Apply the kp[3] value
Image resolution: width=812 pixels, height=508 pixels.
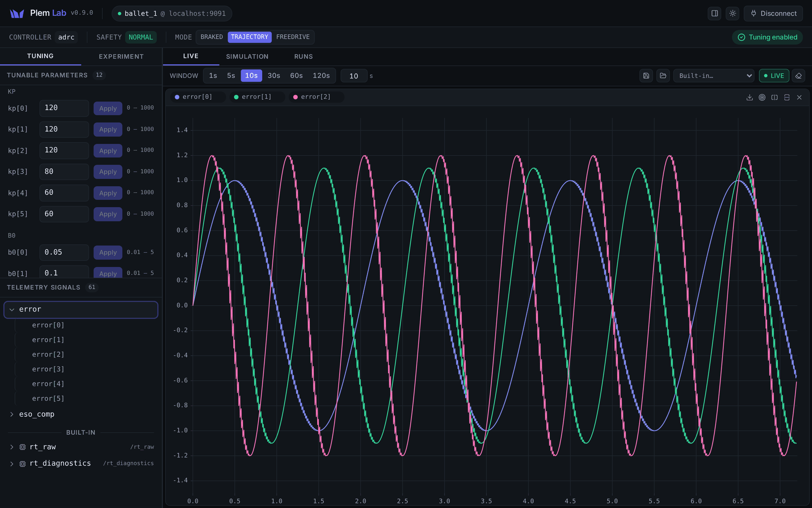point(108,172)
